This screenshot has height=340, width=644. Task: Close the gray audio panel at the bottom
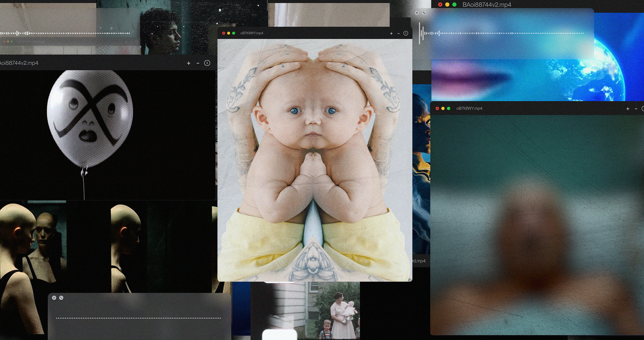tap(54, 298)
